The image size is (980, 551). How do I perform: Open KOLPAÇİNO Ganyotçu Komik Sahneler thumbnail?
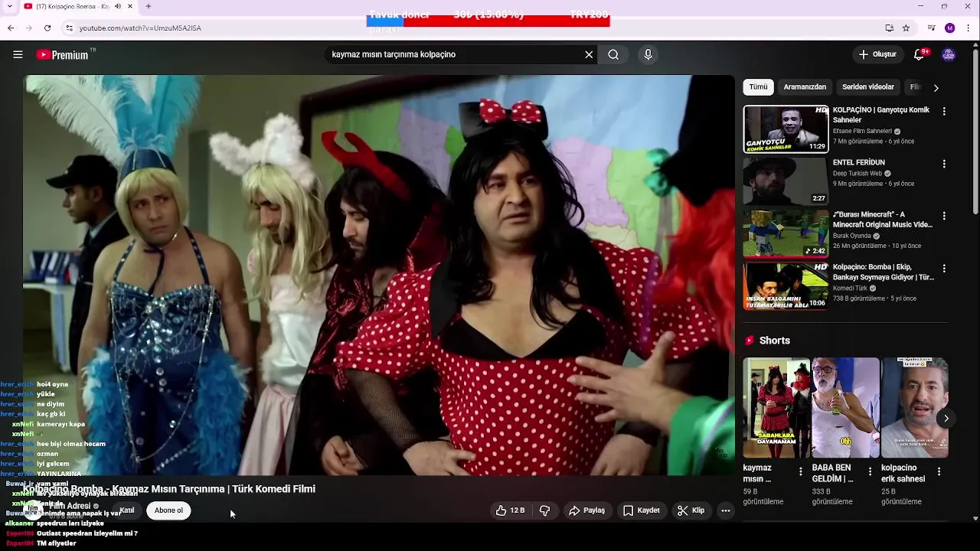click(x=786, y=129)
